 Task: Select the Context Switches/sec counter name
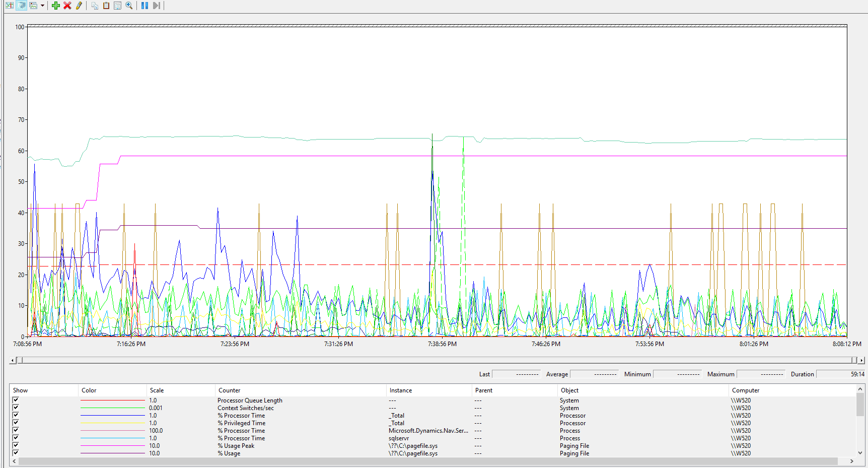click(246, 408)
